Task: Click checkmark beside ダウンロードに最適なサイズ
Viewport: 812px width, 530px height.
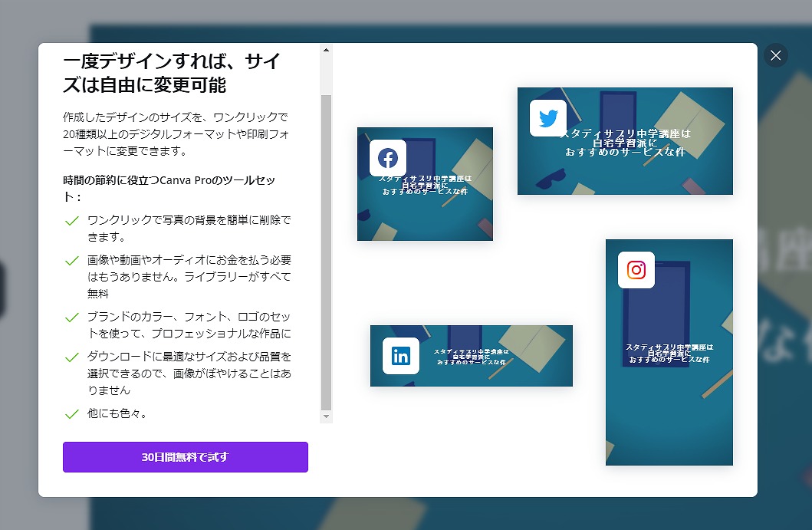Action: click(x=72, y=357)
